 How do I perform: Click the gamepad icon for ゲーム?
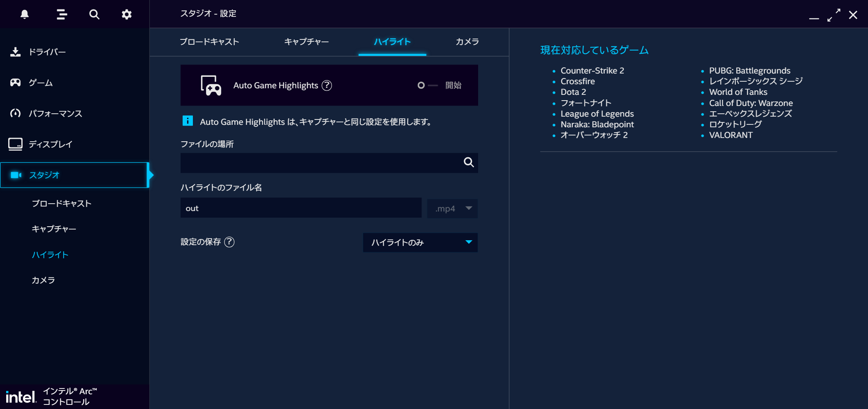pyautogui.click(x=16, y=83)
